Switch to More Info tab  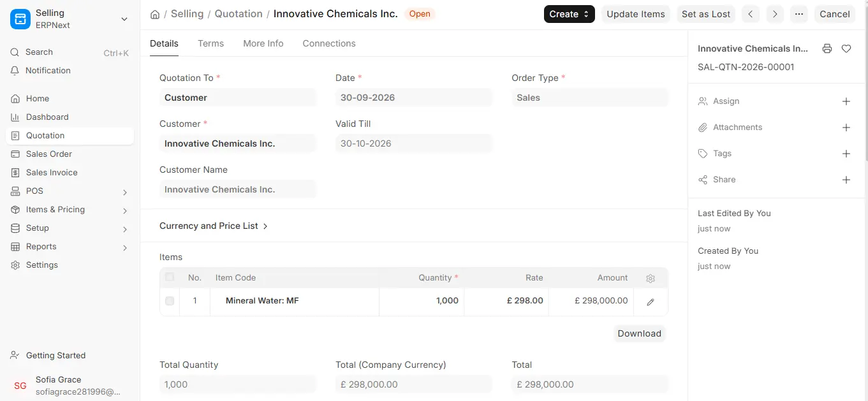click(263, 43)
